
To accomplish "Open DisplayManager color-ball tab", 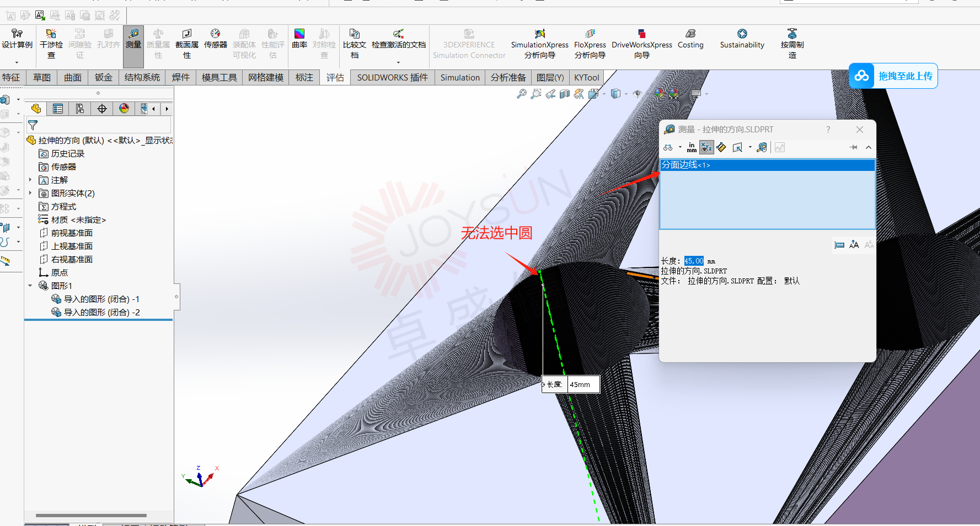I will (124, 109).
